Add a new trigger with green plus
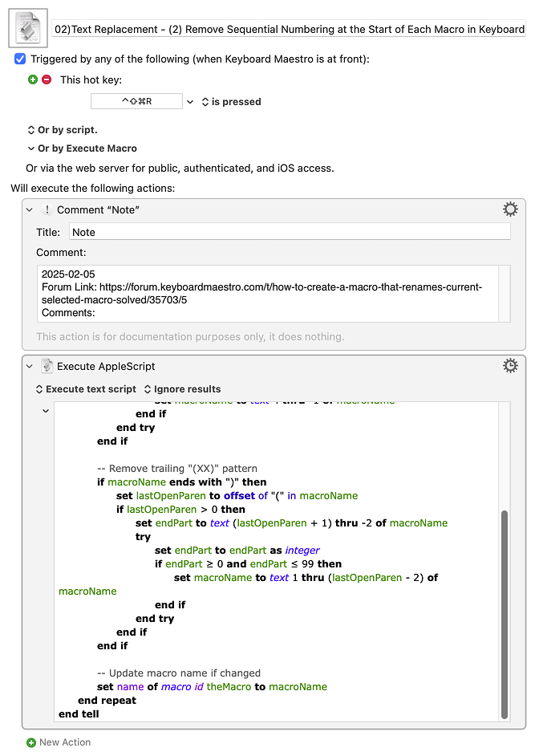The width and height of the screenshot is (535, 756). click(x=33, y=79)
